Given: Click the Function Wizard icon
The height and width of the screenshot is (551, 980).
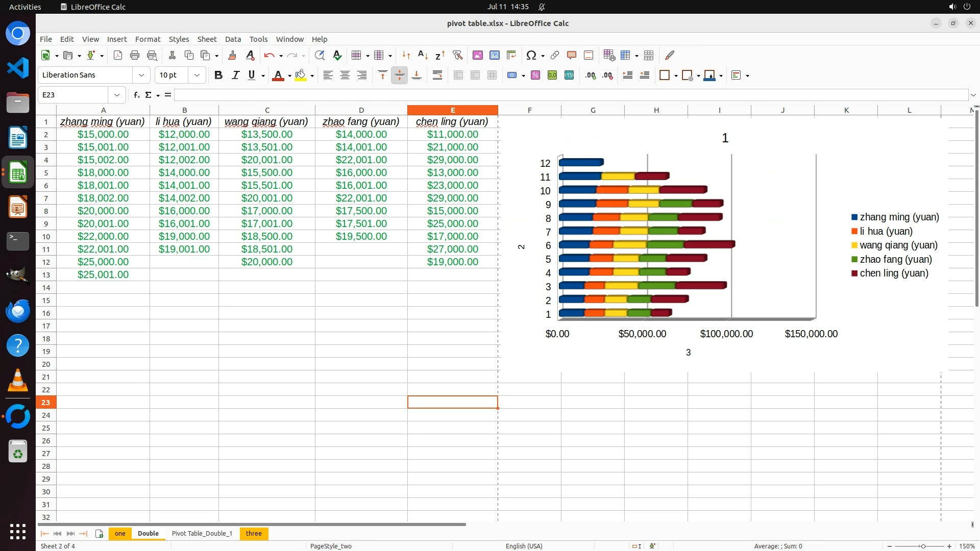Looking at the screenshot, I should pyautogui.click(x=136, y=95).
